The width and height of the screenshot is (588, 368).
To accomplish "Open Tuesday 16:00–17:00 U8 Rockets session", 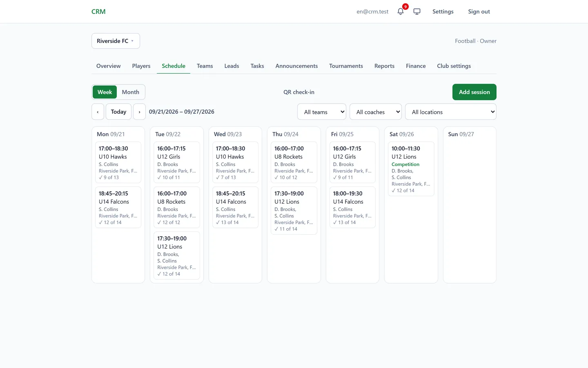I will point(177,207).
